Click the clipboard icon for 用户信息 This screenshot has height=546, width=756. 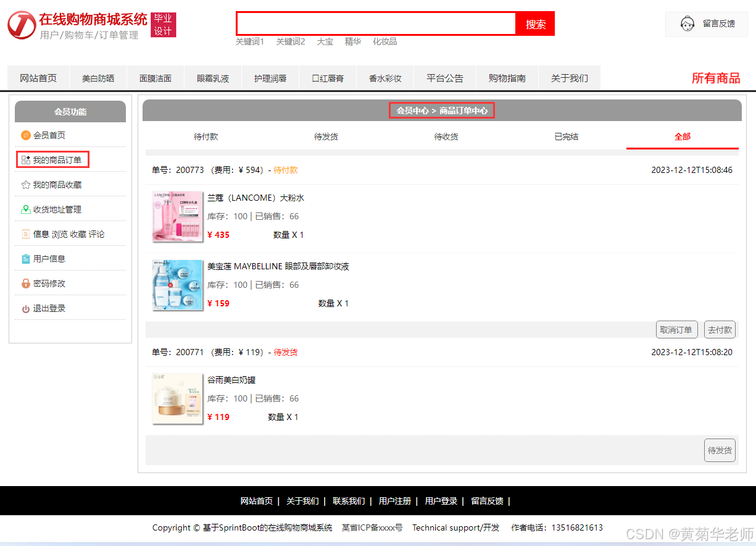click(x=26, y=259)
